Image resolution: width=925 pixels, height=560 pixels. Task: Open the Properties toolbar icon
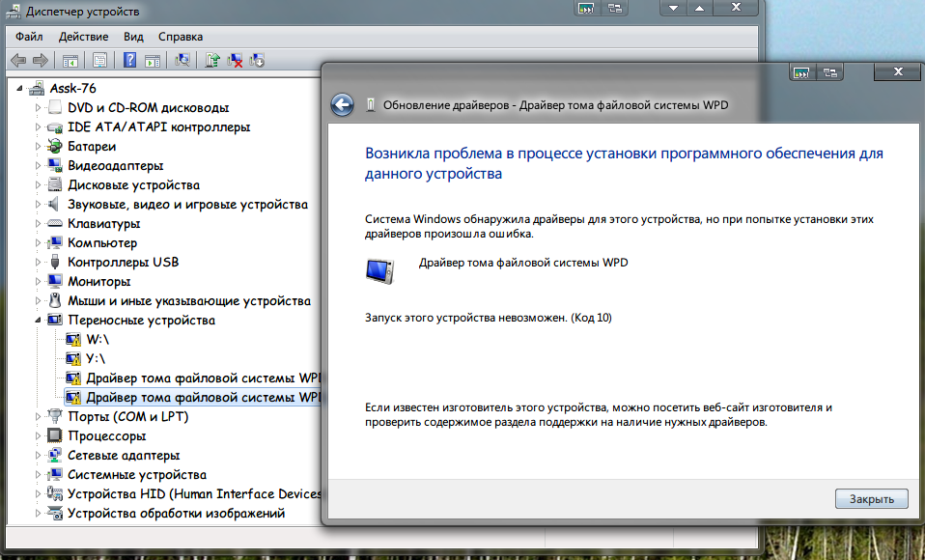pos(98,61)
